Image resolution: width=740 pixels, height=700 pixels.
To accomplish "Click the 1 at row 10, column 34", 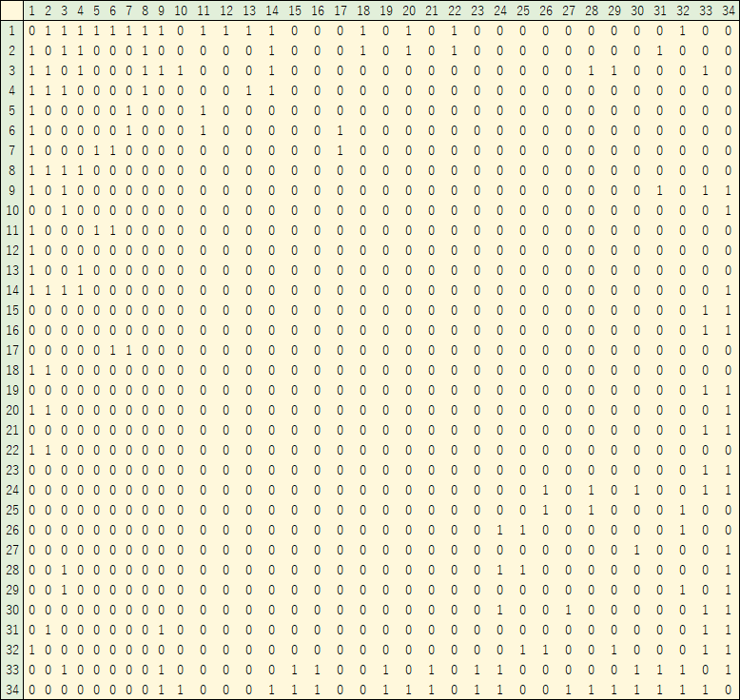I will point(729,210).
